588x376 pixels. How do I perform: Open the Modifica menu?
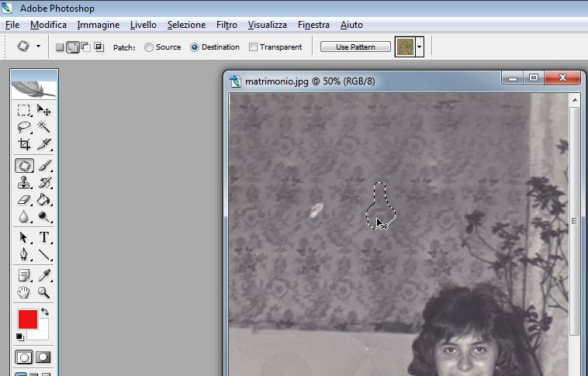[48, 25]
